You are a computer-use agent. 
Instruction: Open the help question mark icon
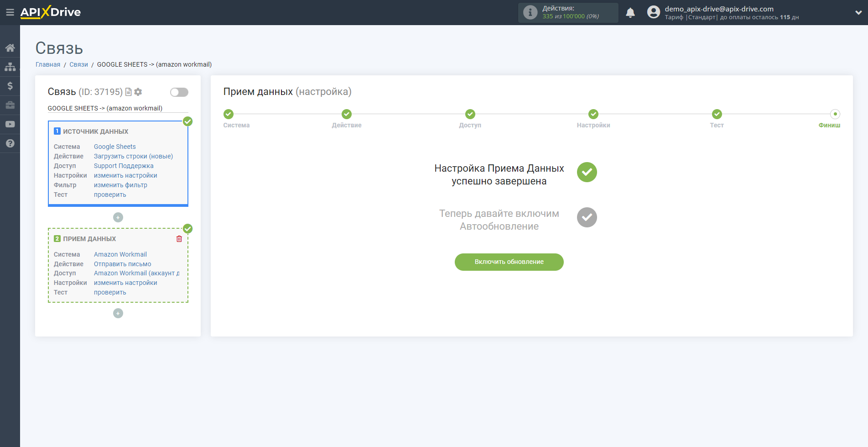tap(10, 143)
